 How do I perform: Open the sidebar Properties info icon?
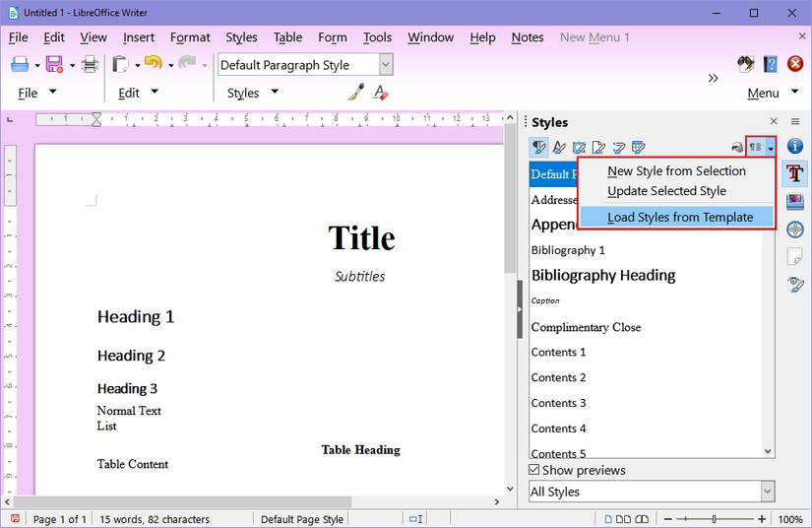[x=795, y=146]
